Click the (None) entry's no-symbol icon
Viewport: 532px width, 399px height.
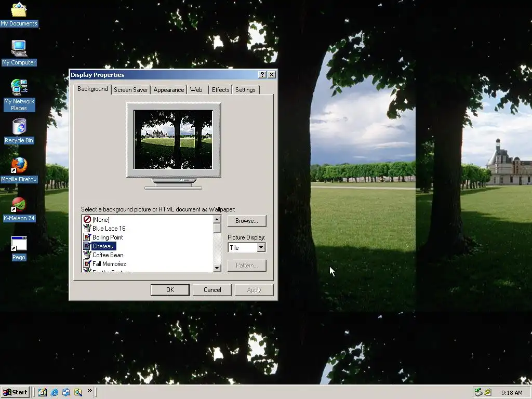pyautogui.click(x=87, y=220)
